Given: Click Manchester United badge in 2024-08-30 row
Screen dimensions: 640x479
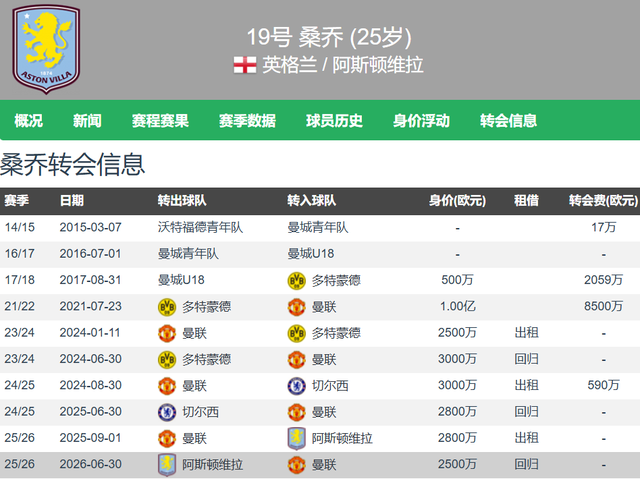Looking at the screenshot, I should tap(167, 386).
